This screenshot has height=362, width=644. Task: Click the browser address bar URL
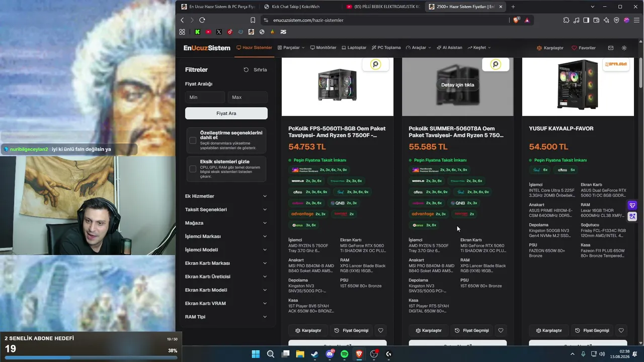click(x=308, y=20)
